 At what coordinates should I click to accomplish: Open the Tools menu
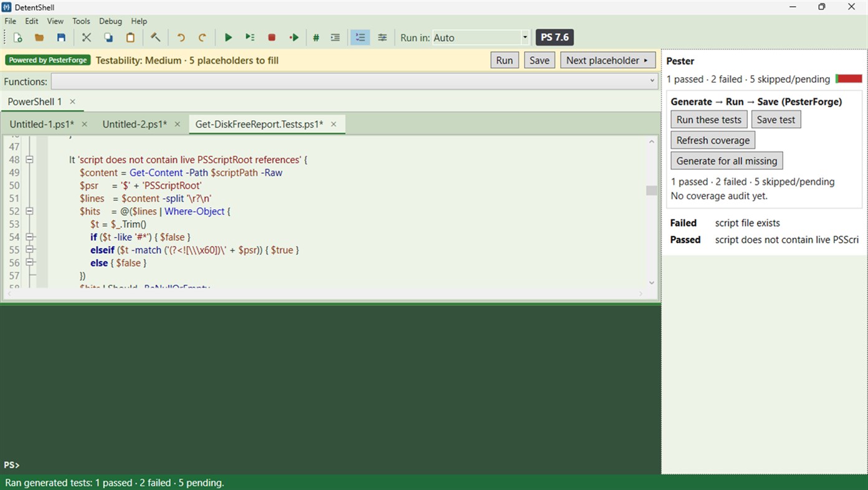tap(81, 21)
